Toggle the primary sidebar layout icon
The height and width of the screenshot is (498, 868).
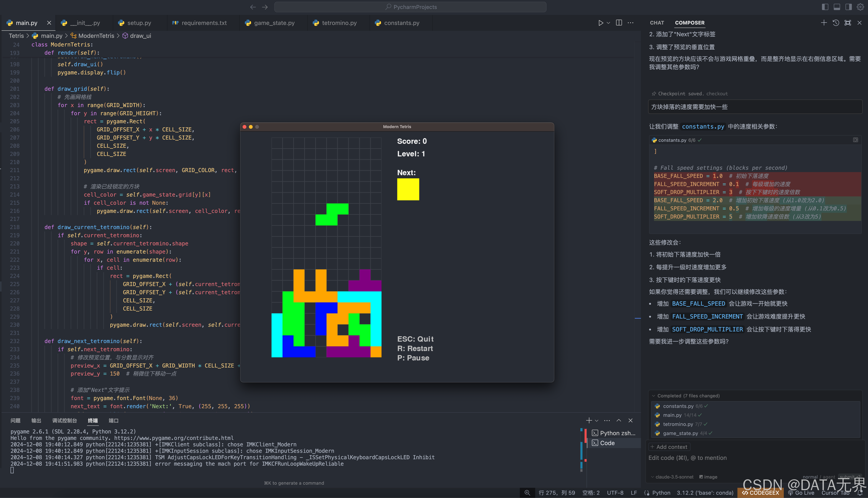tap(825, 7)
